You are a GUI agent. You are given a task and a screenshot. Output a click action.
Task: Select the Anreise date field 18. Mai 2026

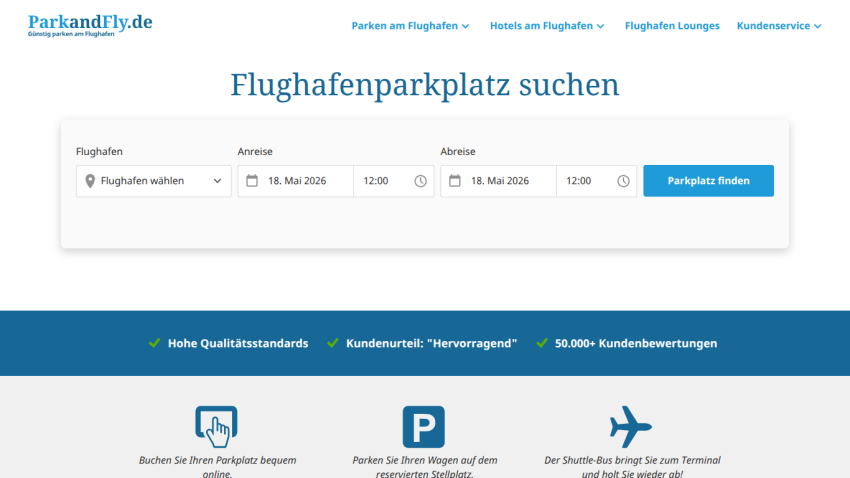[x=295, y=181]
